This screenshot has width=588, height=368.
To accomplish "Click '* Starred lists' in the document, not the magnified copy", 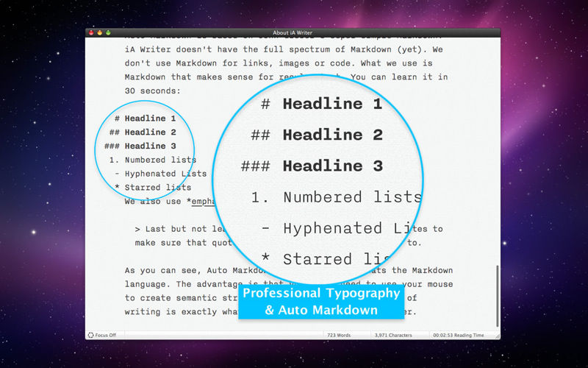I will pos(153,188).
